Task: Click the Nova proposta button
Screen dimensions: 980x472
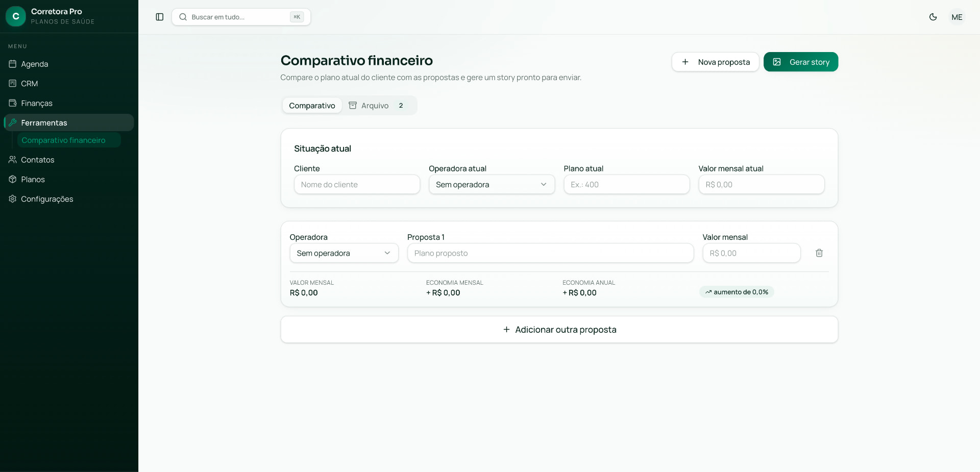Action: point(715,62)
